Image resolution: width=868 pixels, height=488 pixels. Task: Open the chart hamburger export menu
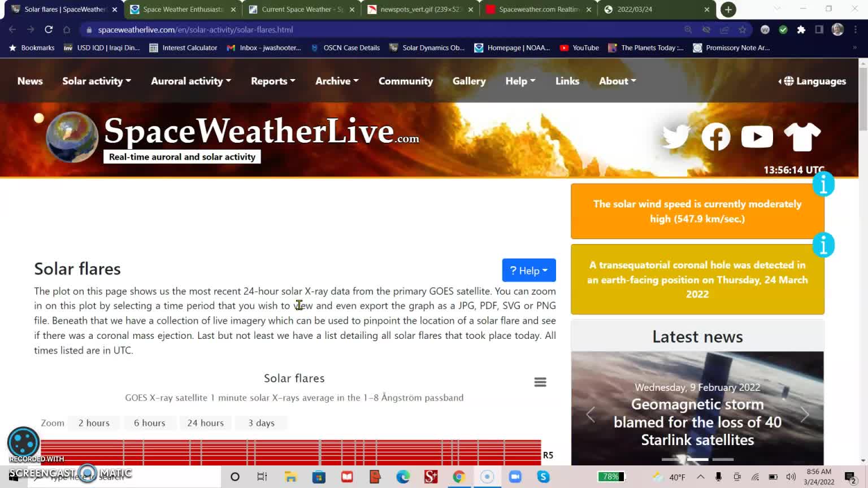[540, 382]
